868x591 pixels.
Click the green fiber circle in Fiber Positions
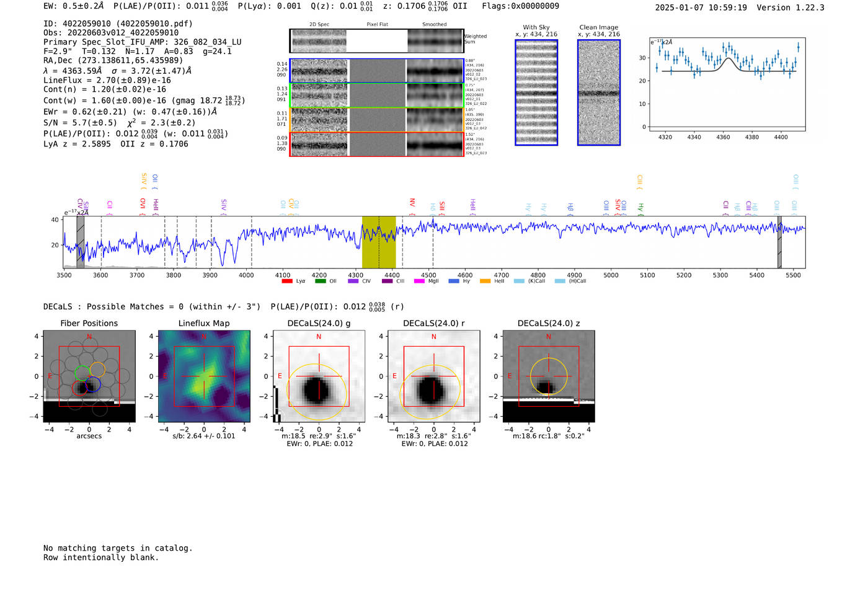82,373
